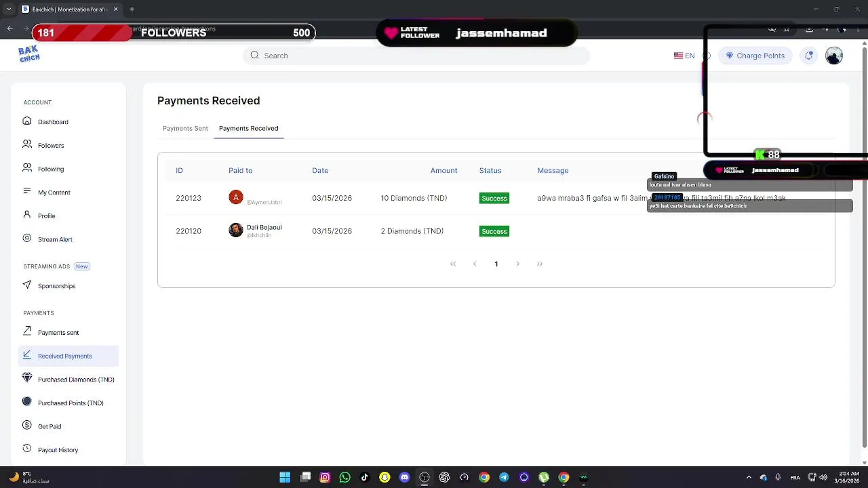The height and width of the screenshot is (488, 868).
Task: Open Discord from the taskbar
Action: [x=404, y=477]
